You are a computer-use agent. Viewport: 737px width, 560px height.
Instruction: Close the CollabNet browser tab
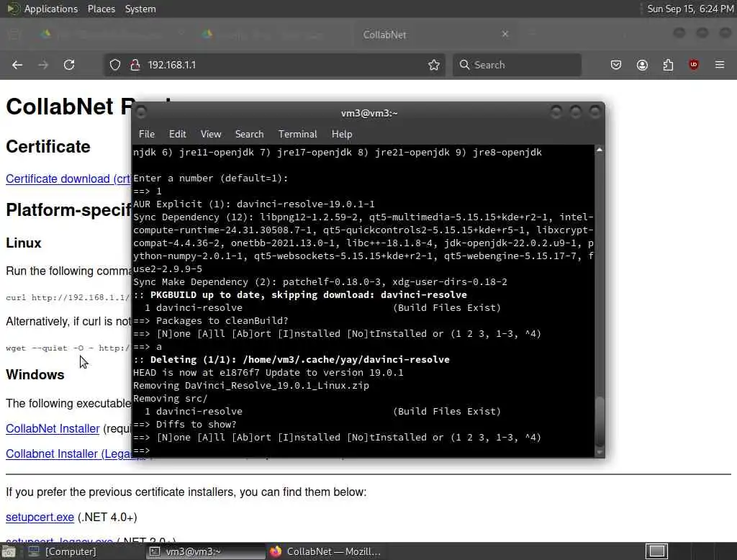tap(505, 35)
